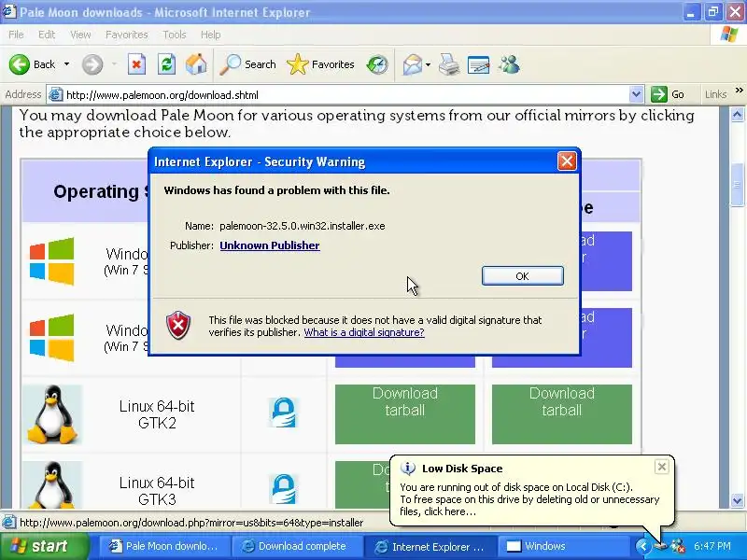Viewport: 747px width, 560px height.
Task: Click OK in the Security Warning dialog
Action: click(523, 276)
